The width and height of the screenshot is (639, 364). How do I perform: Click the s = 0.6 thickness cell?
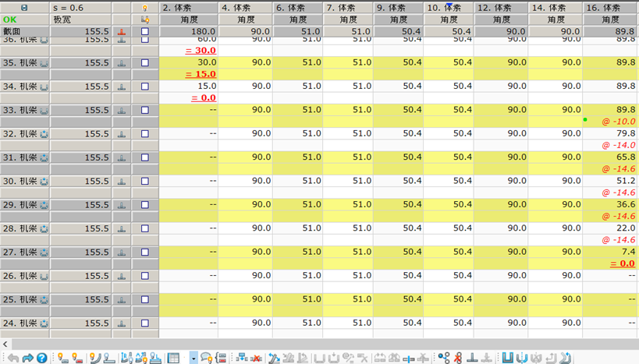point(80,8)
